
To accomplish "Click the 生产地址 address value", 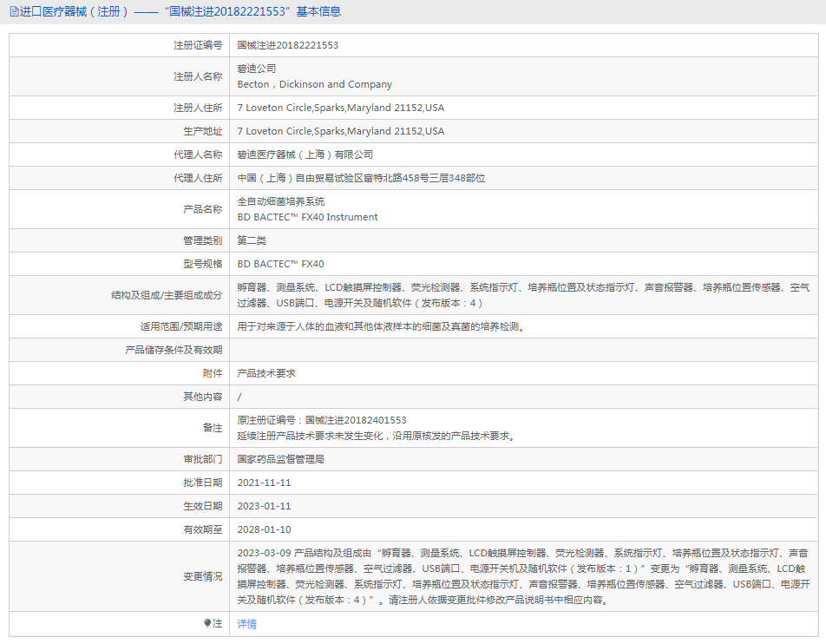I will point(340,132).
